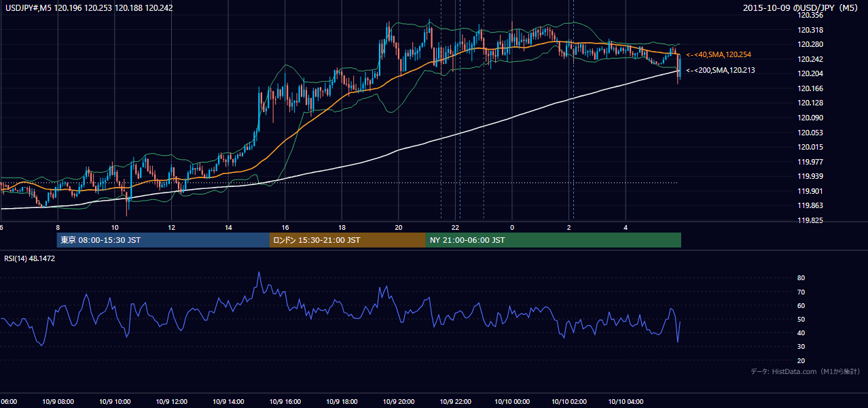This screenshot has width=868, height=408.
Task: Click the RSI 20 level label
Action: (x=801, y=360)
